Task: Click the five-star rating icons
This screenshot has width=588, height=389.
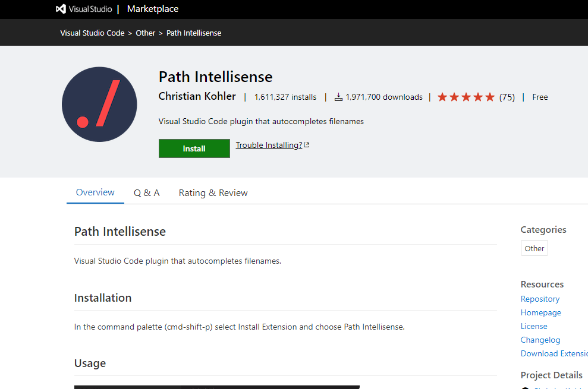Action: point(466,97)
